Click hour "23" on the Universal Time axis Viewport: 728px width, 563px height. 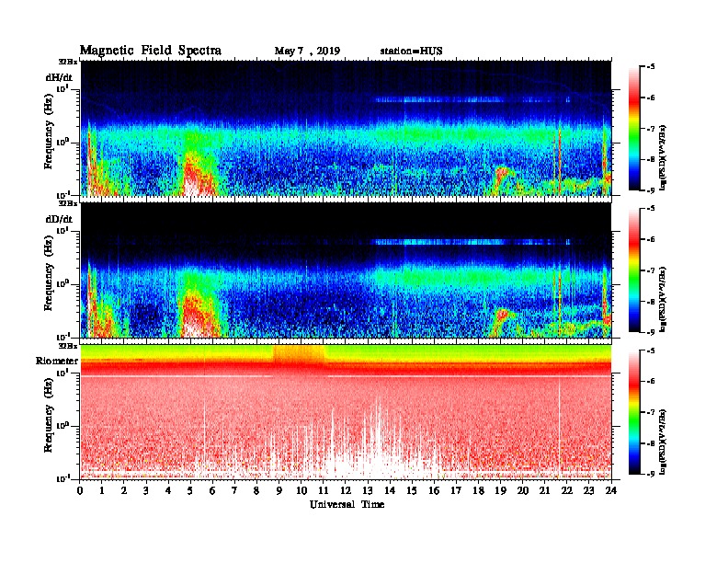click(588, 490)
